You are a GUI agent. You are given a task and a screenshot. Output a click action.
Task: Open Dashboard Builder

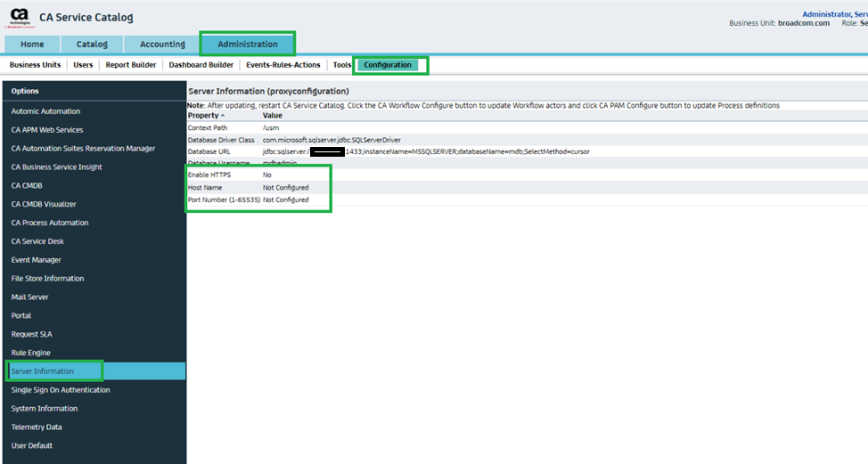201,65
